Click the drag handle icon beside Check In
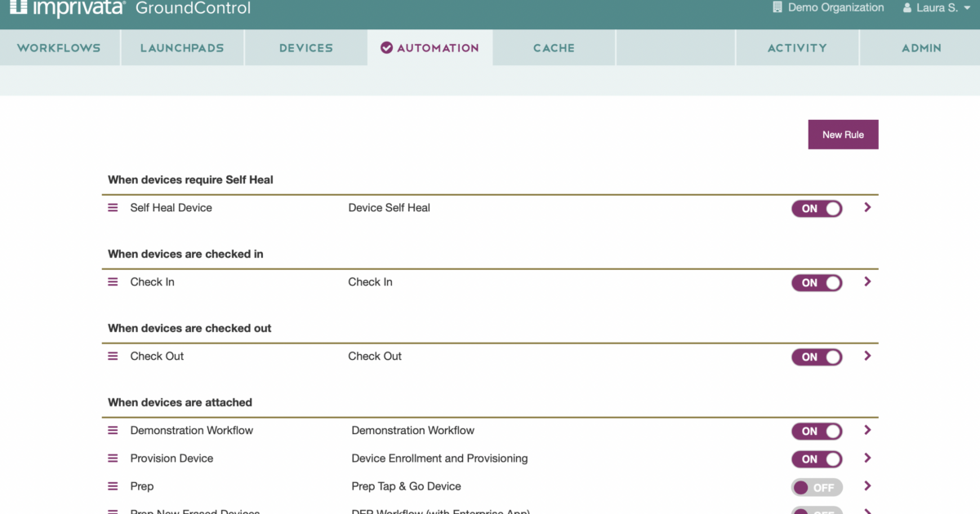This screenshot has height=514, width=980. click(113, 282)
